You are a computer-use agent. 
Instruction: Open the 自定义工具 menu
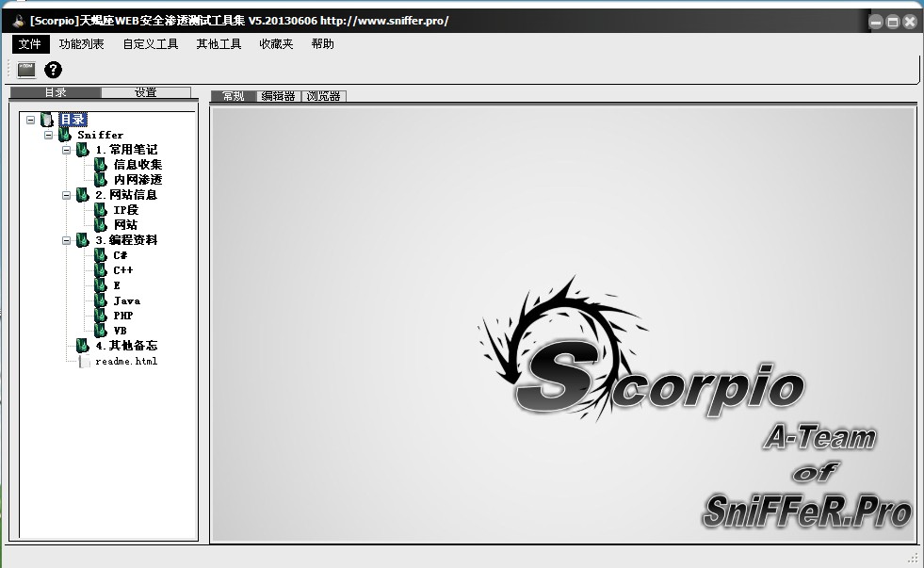151,44
